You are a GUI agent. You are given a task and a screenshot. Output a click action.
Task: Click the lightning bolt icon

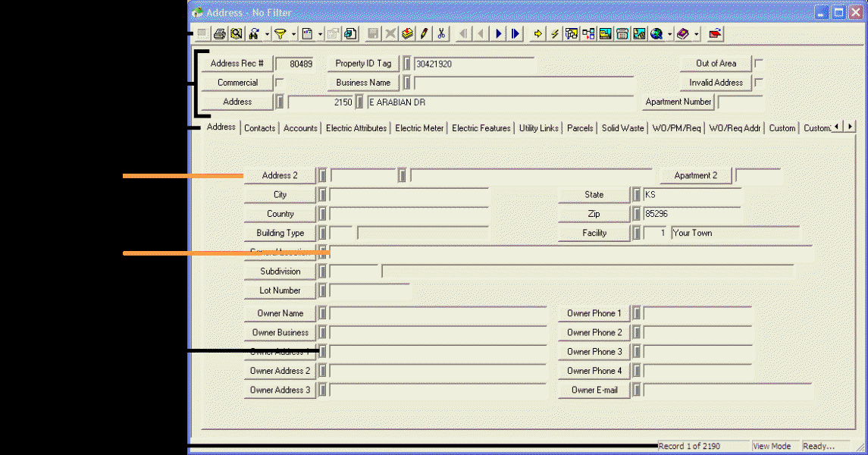(x=555, y=34)
